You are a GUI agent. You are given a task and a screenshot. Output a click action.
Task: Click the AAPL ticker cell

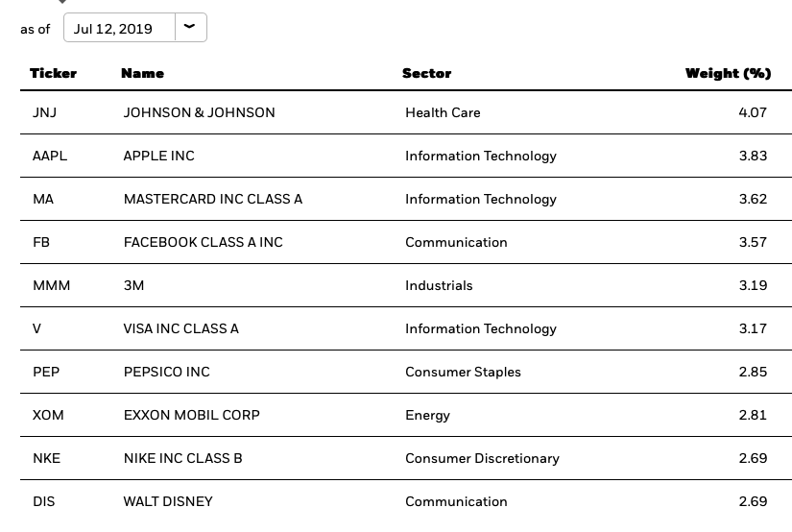point(50,156)
